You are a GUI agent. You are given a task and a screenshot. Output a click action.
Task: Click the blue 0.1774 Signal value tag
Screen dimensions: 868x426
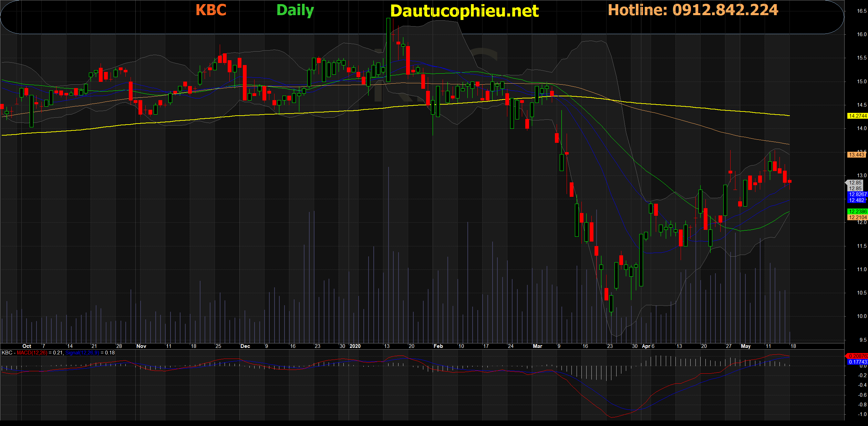pos(857,362)
